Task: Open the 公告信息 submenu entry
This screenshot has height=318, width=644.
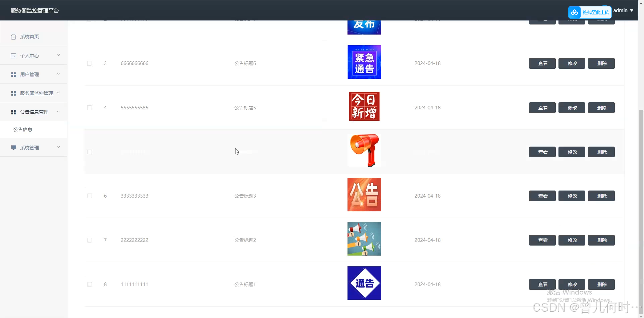Action: pos(23,129)
